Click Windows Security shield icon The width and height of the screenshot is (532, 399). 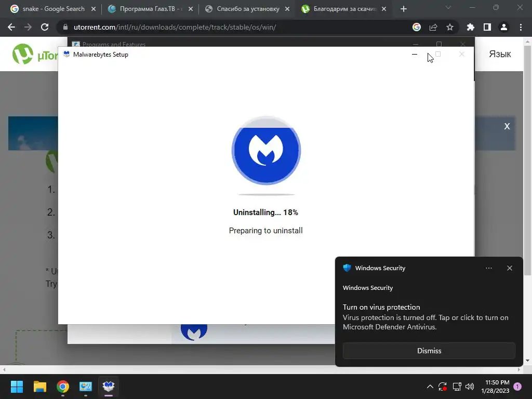[x=347, y=268]
